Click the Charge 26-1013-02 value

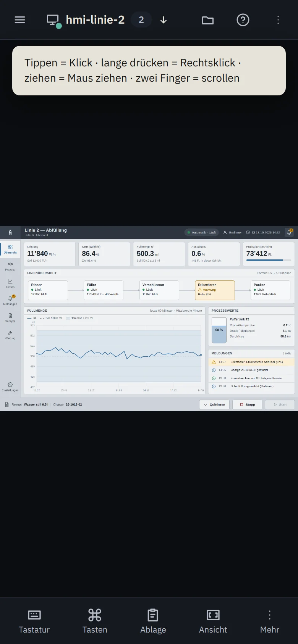(x=74, y=404)
